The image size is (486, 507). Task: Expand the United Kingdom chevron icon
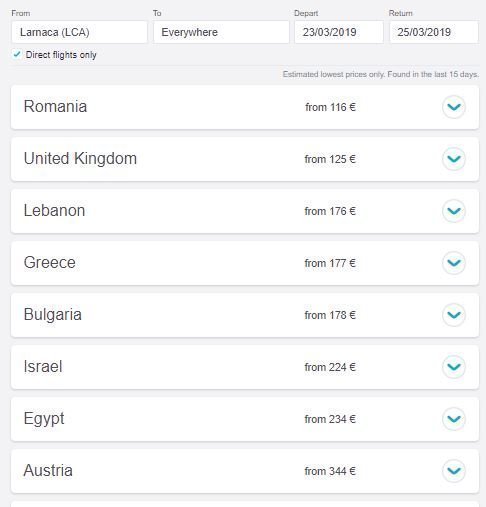(454, 159)
